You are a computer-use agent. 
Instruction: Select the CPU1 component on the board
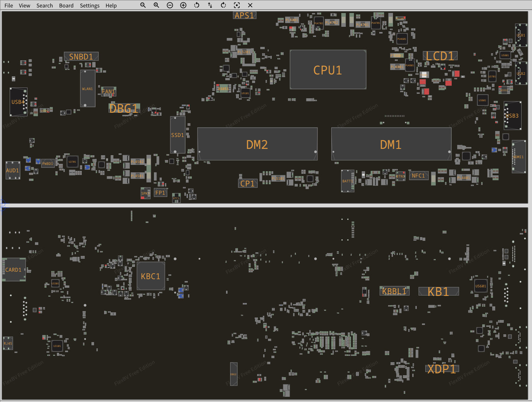(328, 70)
